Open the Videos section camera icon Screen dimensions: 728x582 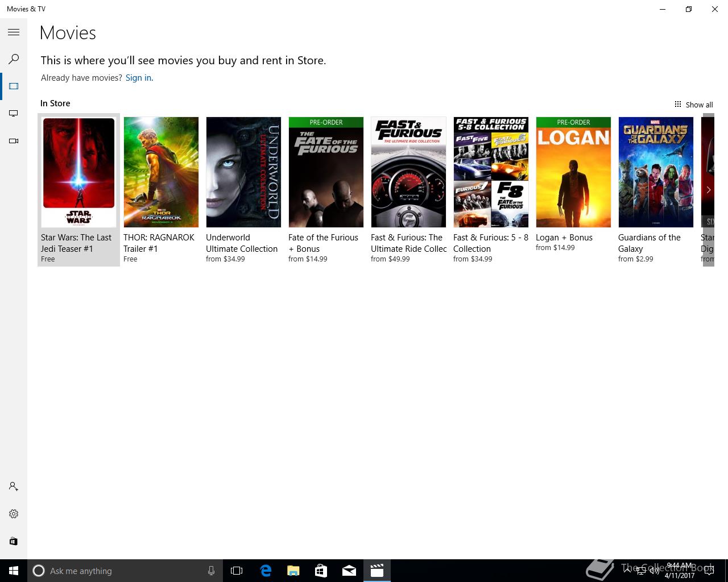pos(14,141)
